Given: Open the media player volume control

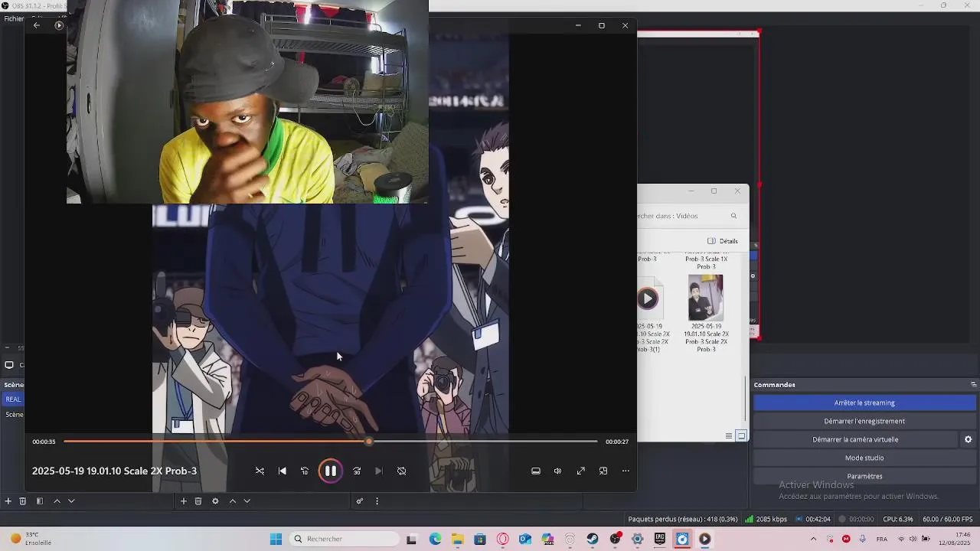Looking at the screenshot, I should click(x=558, y=471).
